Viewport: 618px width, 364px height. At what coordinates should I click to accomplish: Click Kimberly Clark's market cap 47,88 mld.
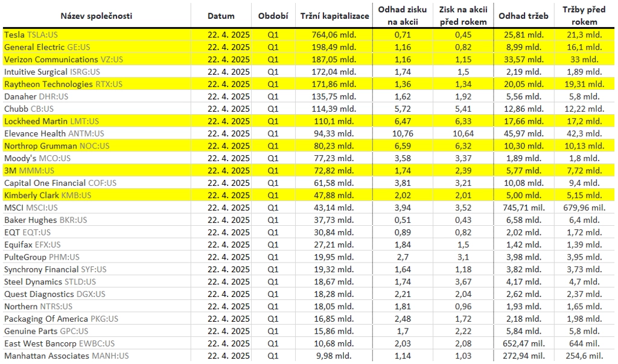point(334,195)
